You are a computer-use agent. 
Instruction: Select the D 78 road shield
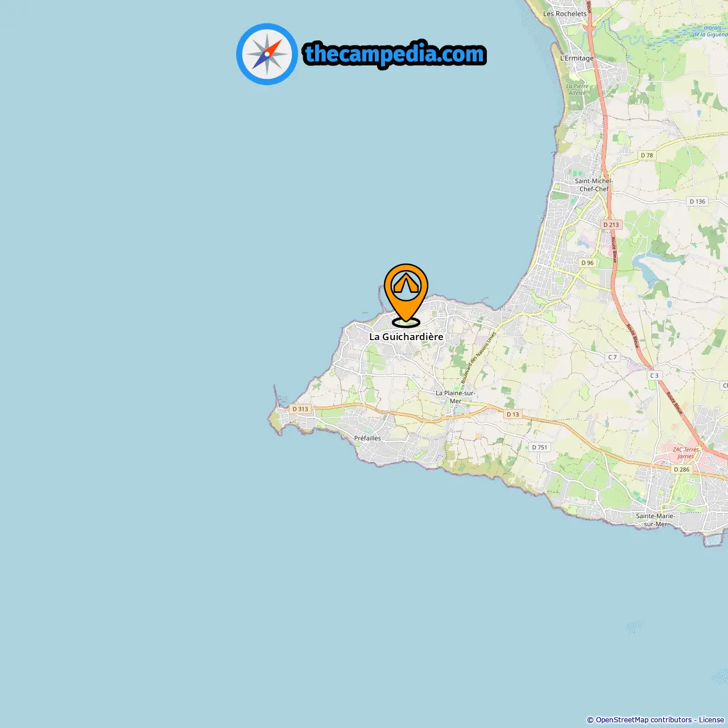click(x=647, y=155)
